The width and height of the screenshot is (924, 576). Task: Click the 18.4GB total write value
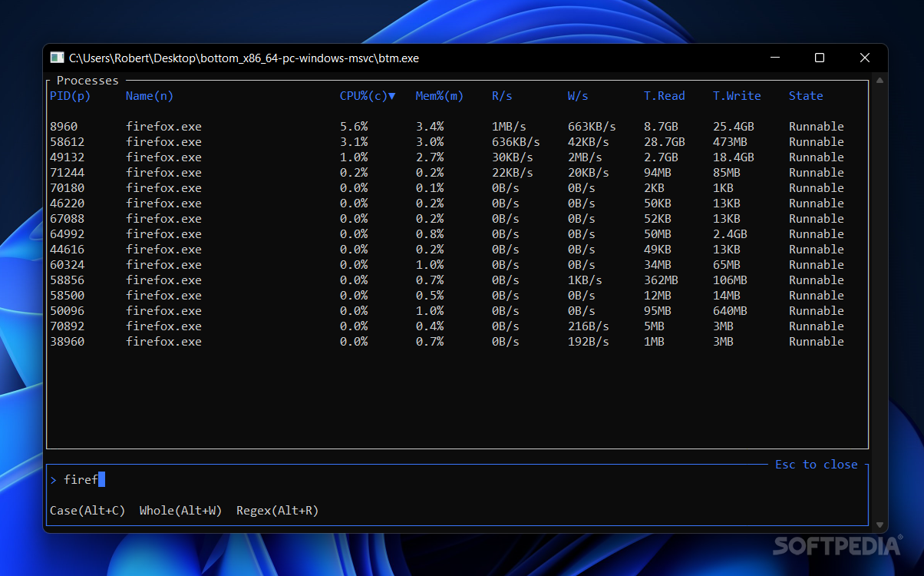click(734, 157)
